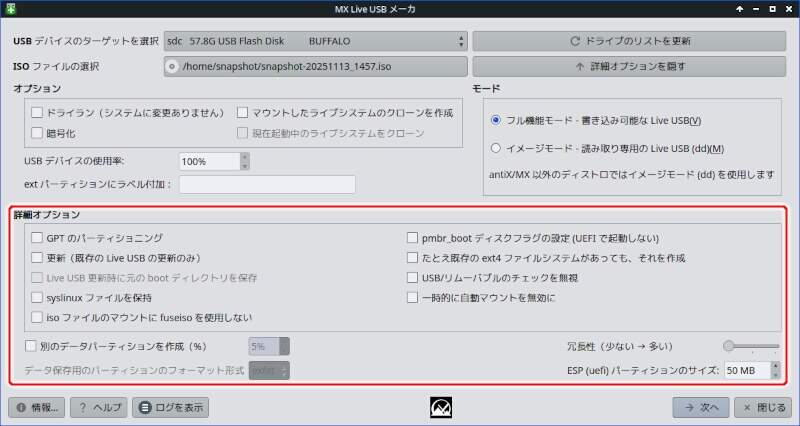This screenshot has height=426, width=800.
Task: Check 別のデータパーティションを作成（%）
Action: 31,346
